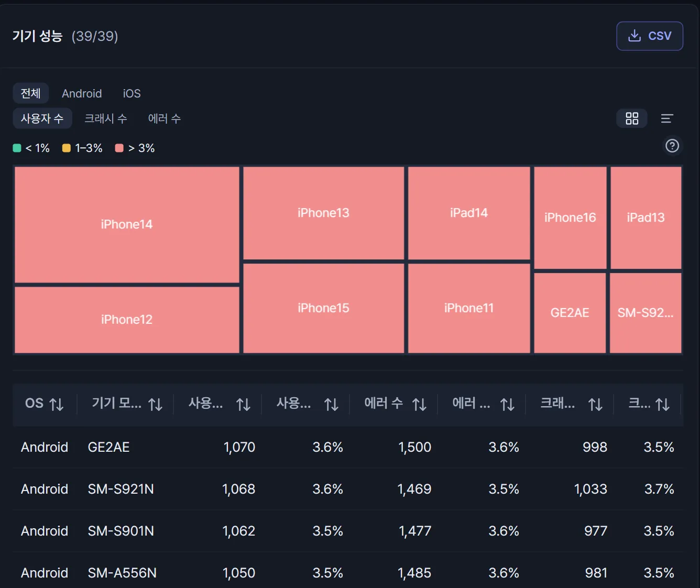Sort by 기기 모... column arrows
This screenshot has height=588, width=700.
coord(155,404)
